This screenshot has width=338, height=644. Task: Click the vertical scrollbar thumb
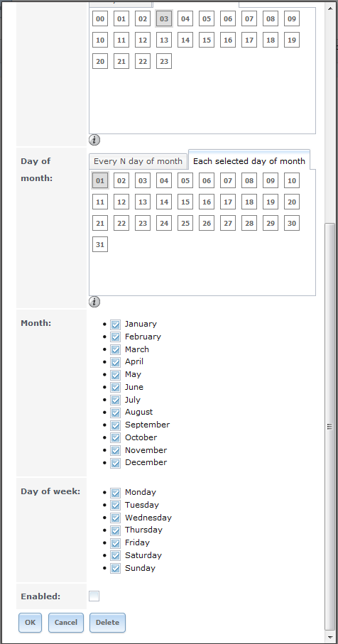329,426
